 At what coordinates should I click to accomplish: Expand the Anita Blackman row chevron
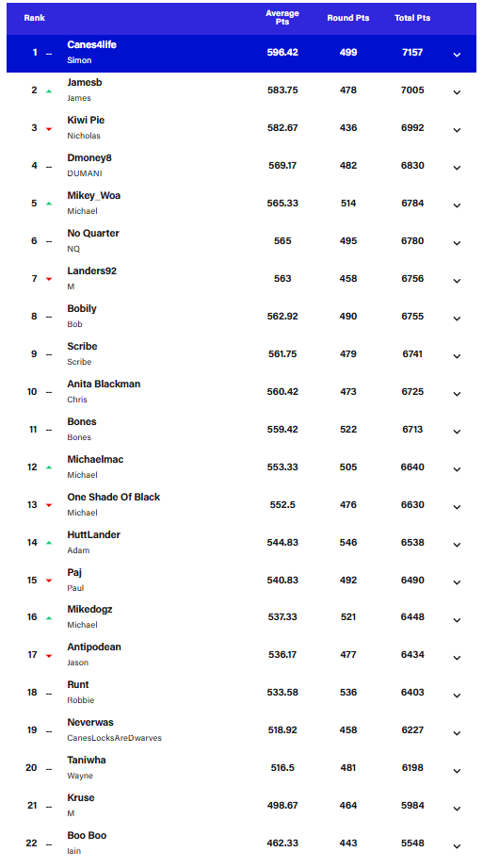(x=457, y=394)
